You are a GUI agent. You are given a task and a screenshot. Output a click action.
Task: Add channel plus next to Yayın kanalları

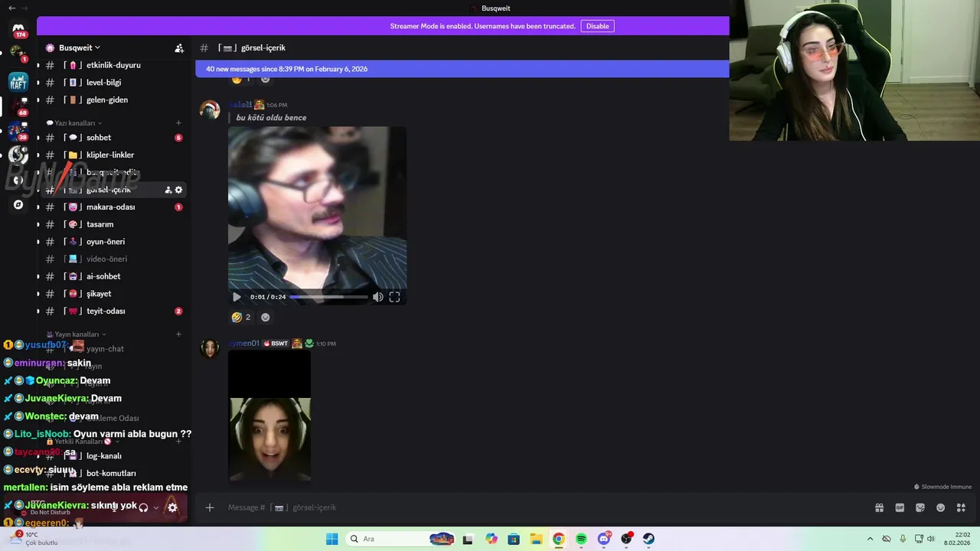pyautogui.click(x=178, y=334)
